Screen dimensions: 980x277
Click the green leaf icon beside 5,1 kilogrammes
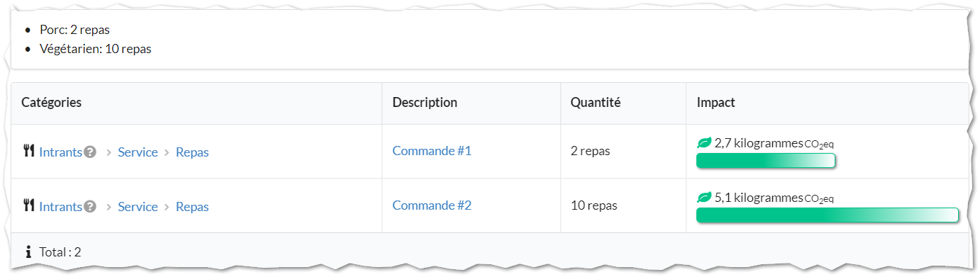click(x=704, y=198)
